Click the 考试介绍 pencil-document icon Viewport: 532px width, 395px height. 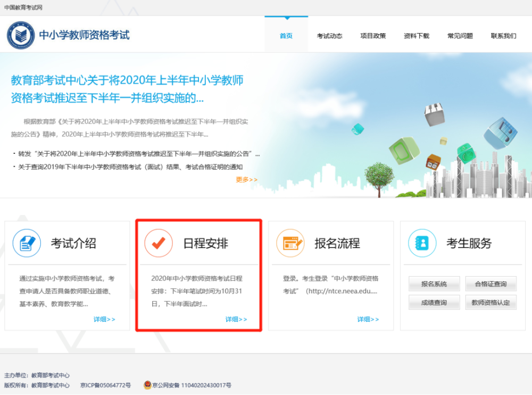click(27, 243)
